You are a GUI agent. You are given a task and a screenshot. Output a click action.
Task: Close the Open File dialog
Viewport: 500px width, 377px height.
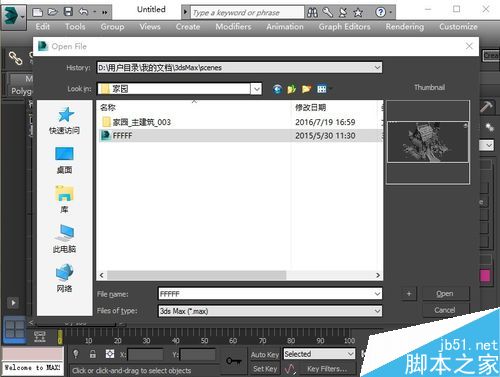coord(469,46)
